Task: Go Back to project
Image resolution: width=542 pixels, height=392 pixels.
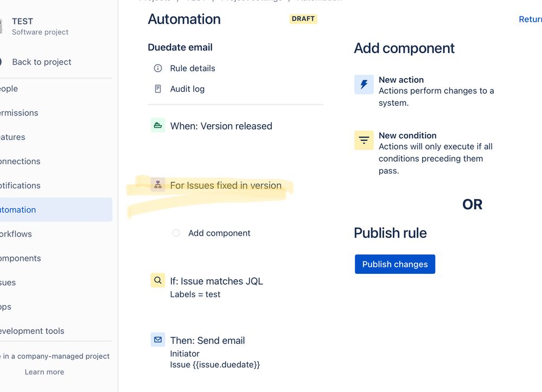Action: 41,62
